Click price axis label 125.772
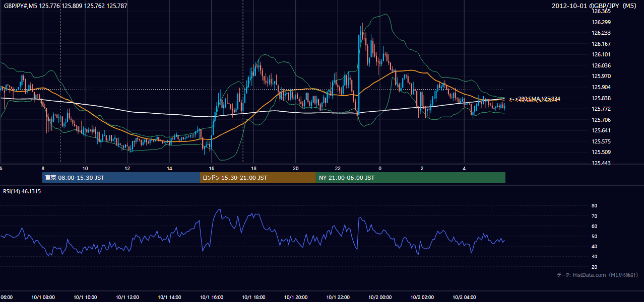The image size is (644, 302). pos(601,109)
